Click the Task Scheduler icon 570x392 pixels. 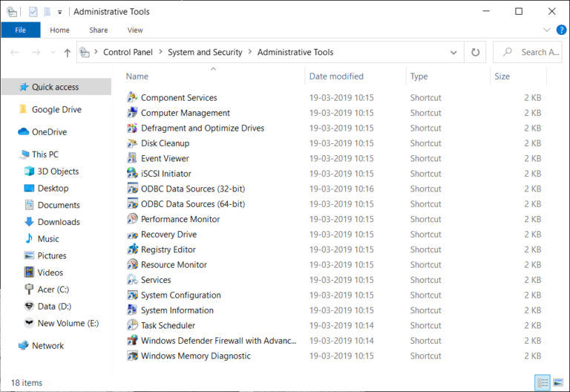pyautogui.click(x=132, y=325)
